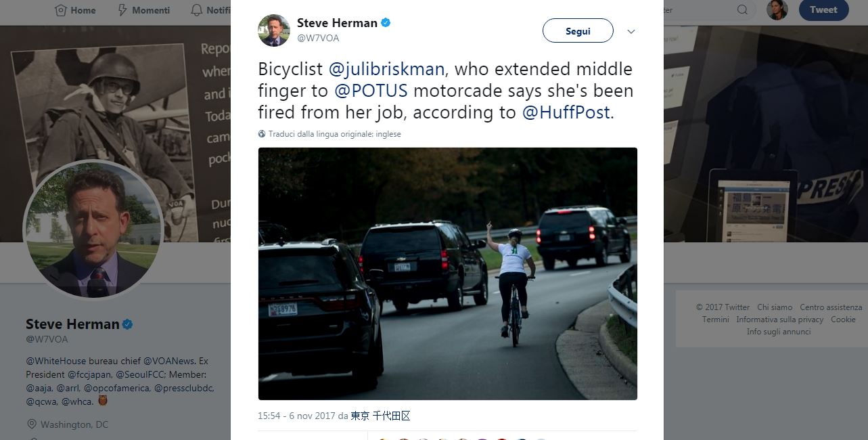Click the verified badge beside Steve Herman's tweet name
The height and width of the screenshot is (440, 868).
385,22
